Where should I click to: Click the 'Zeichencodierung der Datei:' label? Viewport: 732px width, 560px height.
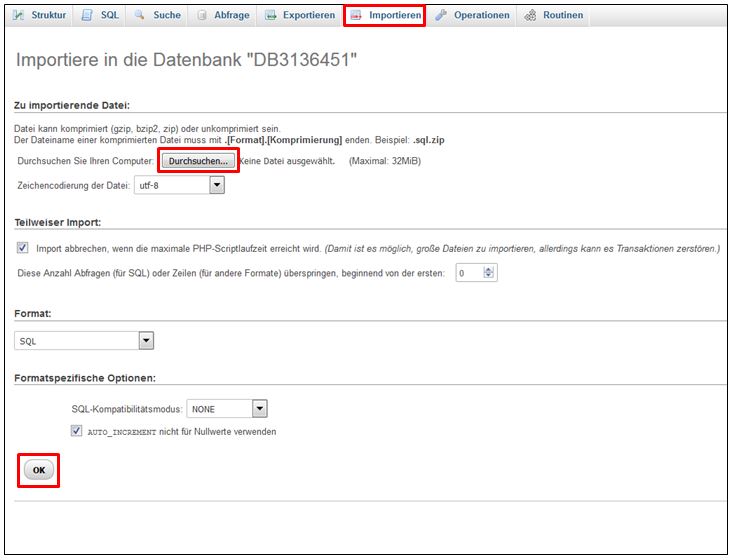click(74, 186)
